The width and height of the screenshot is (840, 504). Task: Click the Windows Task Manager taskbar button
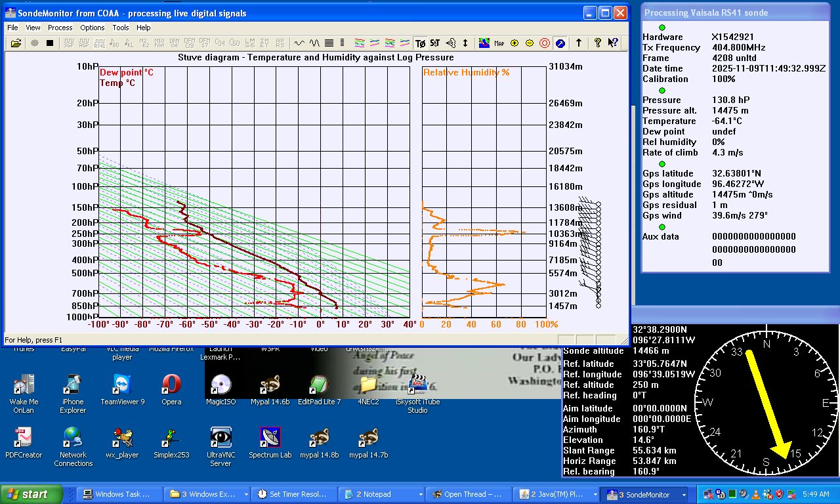pyautogui.click(x=121, y=494)
